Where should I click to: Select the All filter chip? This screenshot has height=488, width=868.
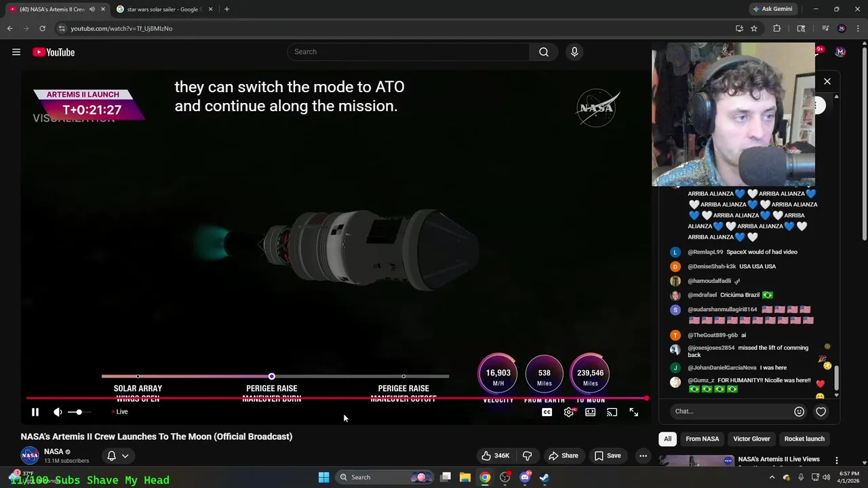(x=667, y=439)
